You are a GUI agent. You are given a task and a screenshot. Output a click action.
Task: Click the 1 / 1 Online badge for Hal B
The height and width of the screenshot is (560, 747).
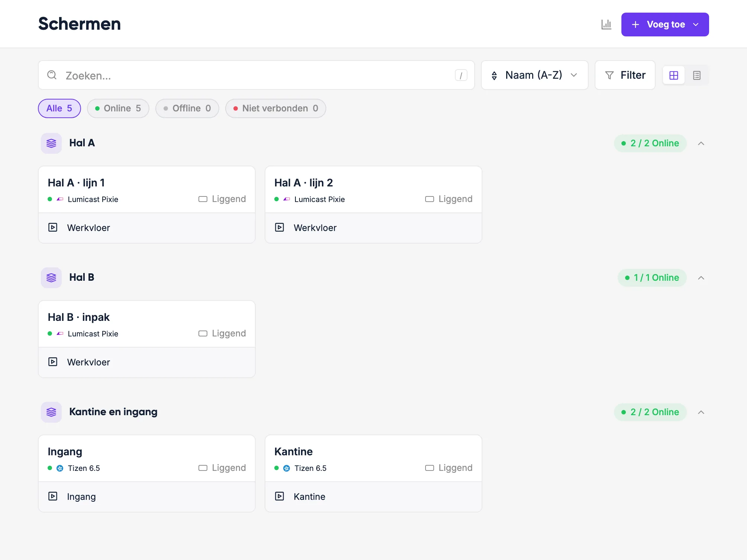pyautogui.click(x=652, y=278)
